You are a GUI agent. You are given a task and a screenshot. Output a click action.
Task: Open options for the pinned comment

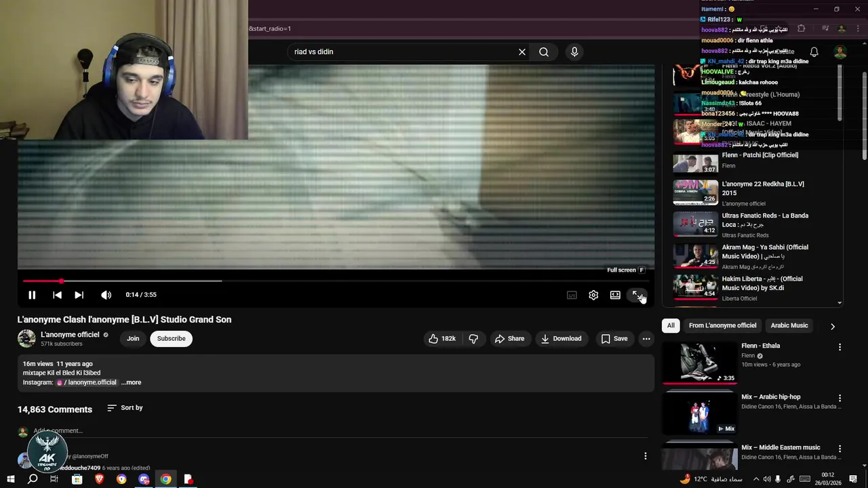point(645,456)
